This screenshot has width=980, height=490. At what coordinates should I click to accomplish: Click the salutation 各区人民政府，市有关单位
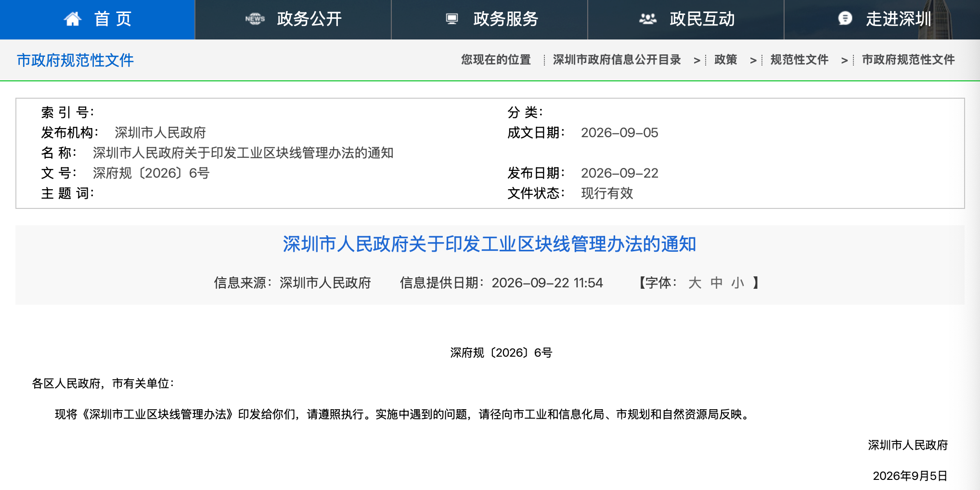(x=103, y=384)
